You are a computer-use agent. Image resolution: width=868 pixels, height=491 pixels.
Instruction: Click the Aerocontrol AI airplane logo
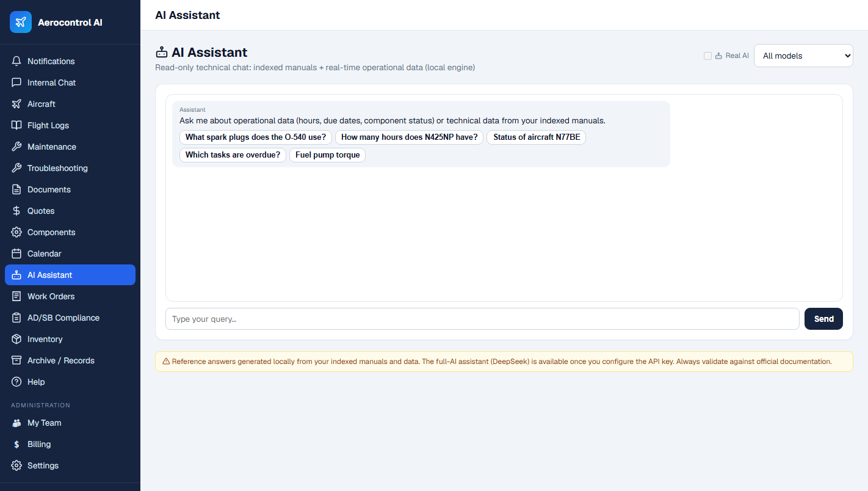pyautogui.click(x=21, y=22)
